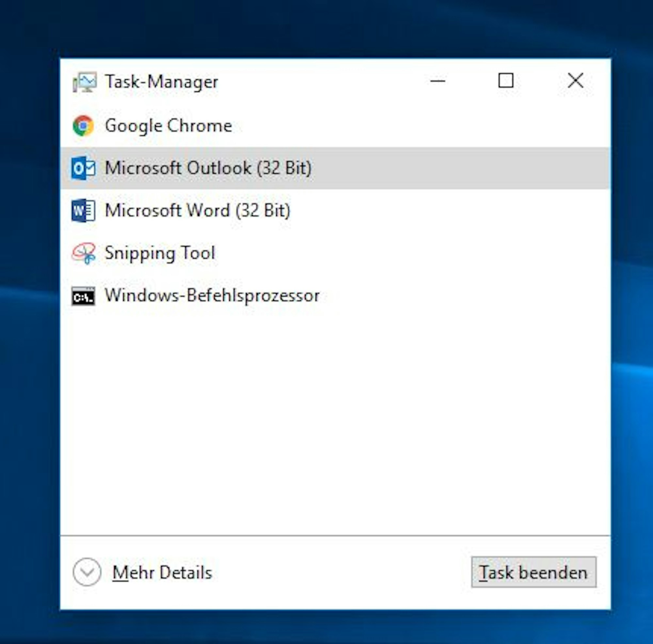
Task: Click the Snipping Tool scissors icon
Action: click(x=84, y=253)
